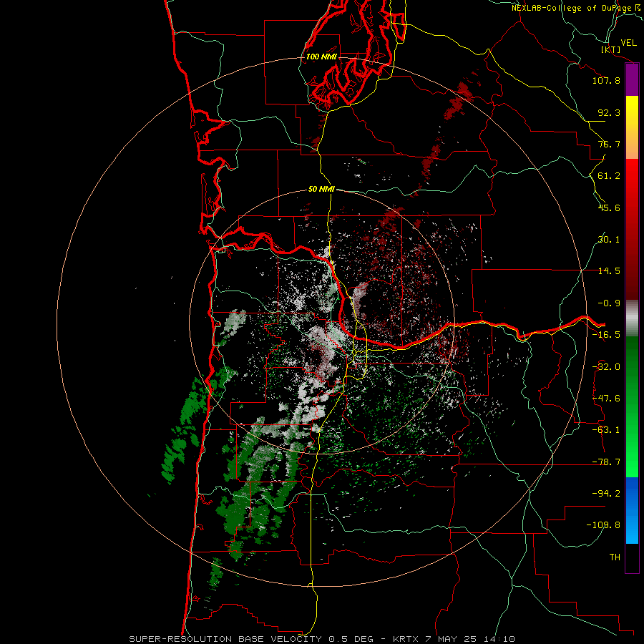Viewport: 644px width, 644px height.
Task: Click the 50 NMI range ring label
Action: point(321,189)
